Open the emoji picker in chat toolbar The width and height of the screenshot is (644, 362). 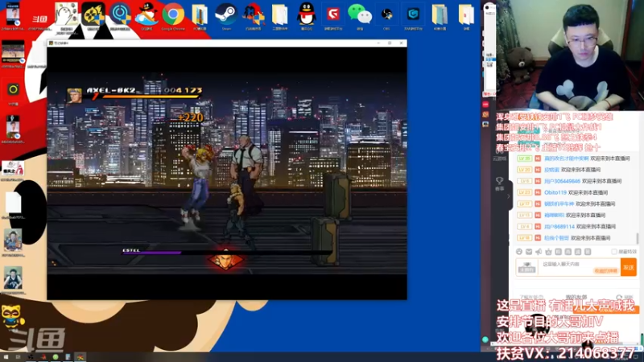coord(519,252)
